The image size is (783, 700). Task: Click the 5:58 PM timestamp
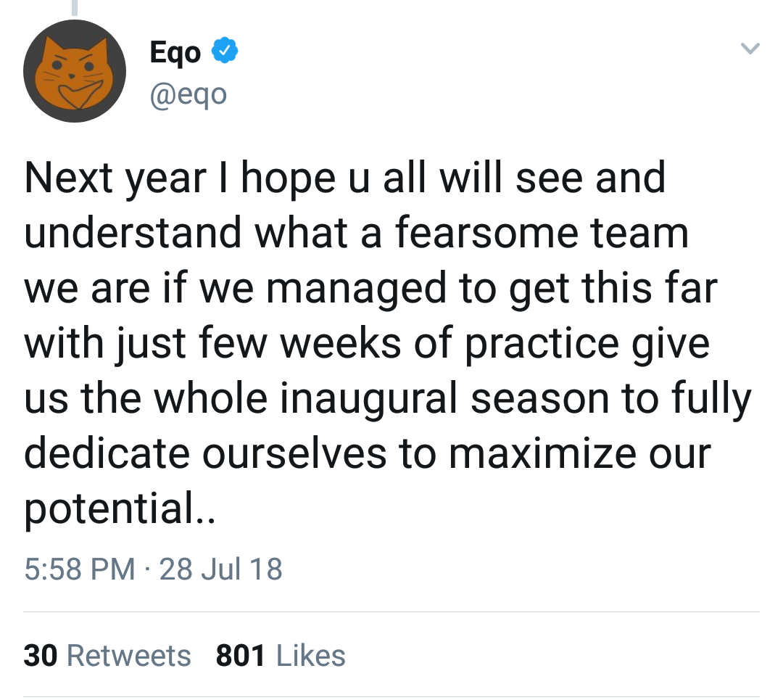80,569
